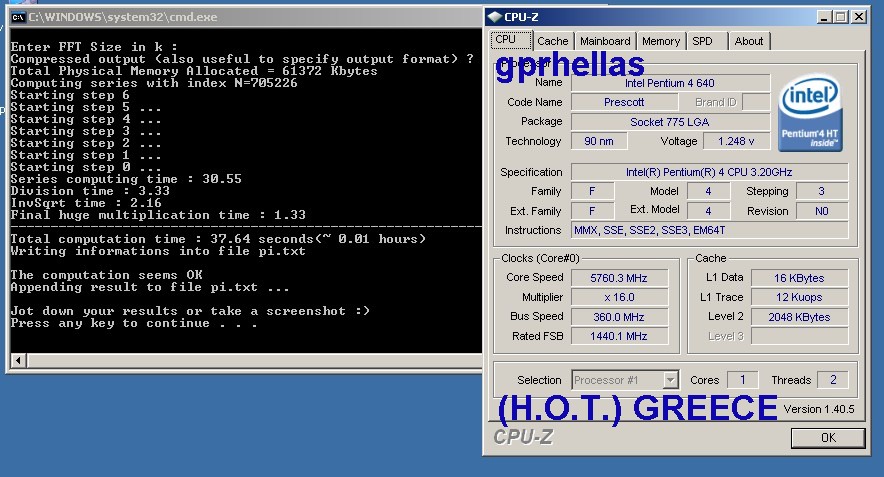
Task: Click 'Version 1.40.5' text in CPU-Z
Action: (x=819, y=409)
